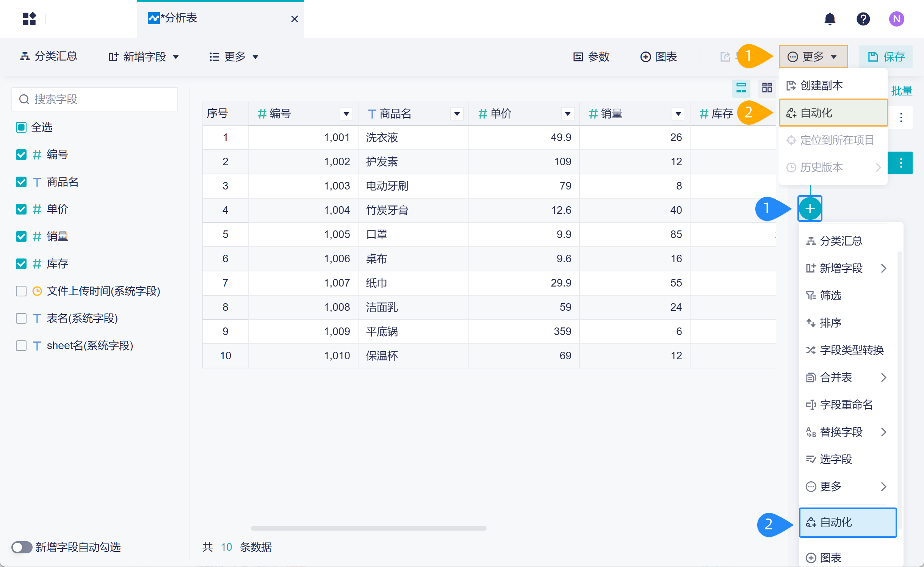Check the 表名(系统字段) checkbox
Image resolution: width=924 pixels, height=567 pixels.
(x=21, y=318)
